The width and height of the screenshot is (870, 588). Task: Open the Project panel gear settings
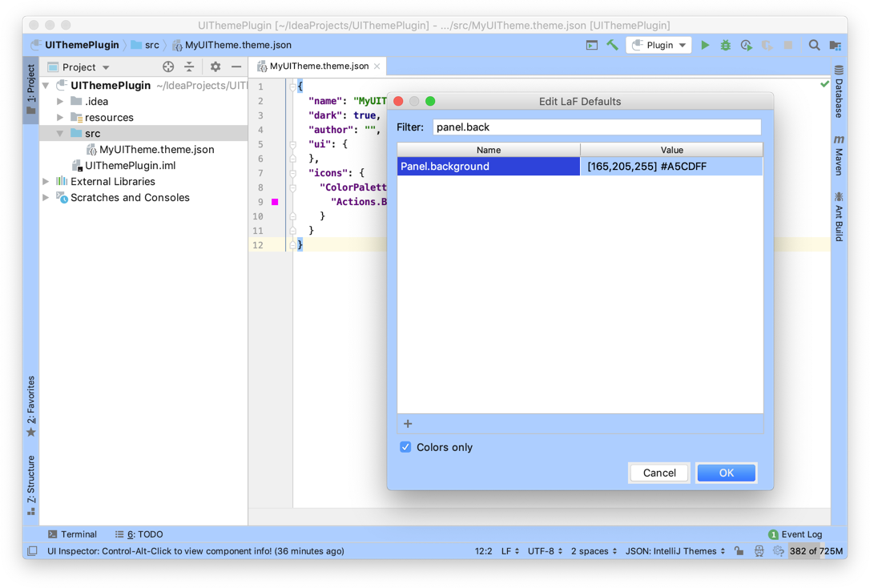(x=215, y=67)
